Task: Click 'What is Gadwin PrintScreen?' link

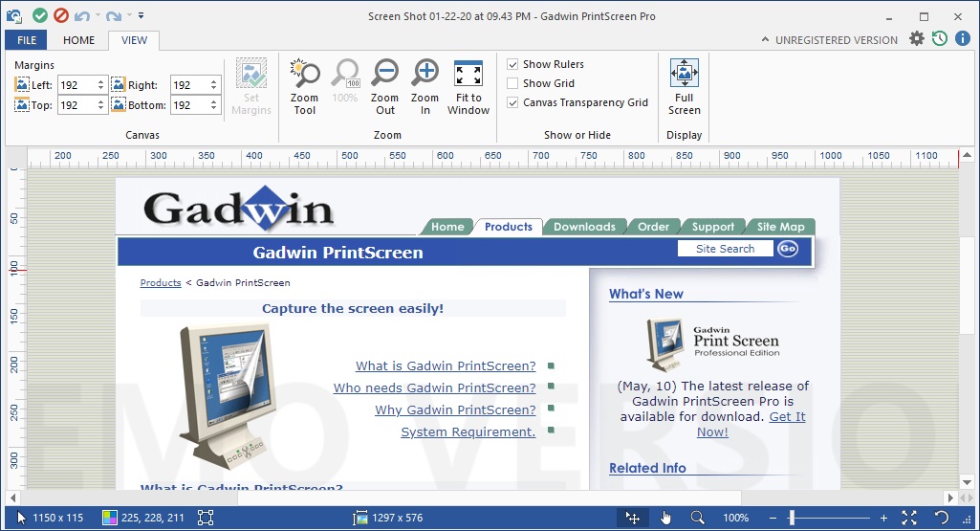Action: click(446, 365)
